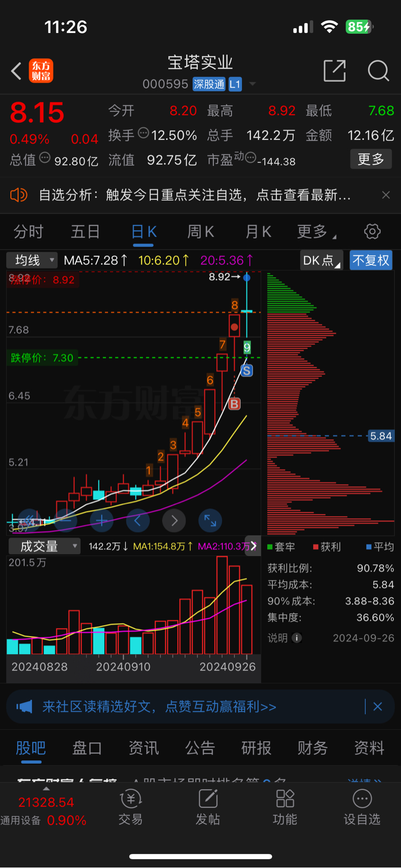Open the 公告 tab
The image size is (401, 868).
click(200, 748)
